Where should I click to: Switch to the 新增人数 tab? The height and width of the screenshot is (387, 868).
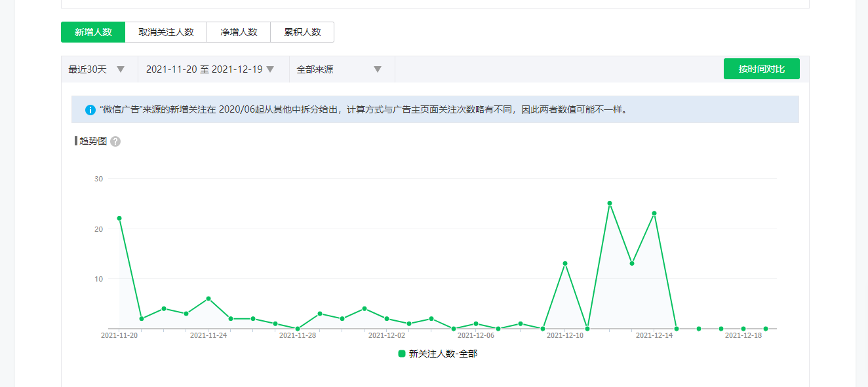coord(93,32)
